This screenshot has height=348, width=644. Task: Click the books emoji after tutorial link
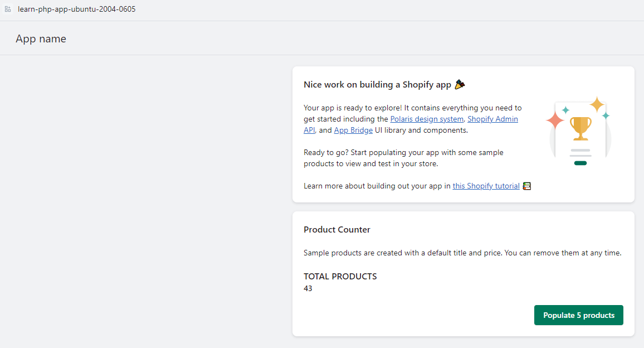[x=526, y=186]
